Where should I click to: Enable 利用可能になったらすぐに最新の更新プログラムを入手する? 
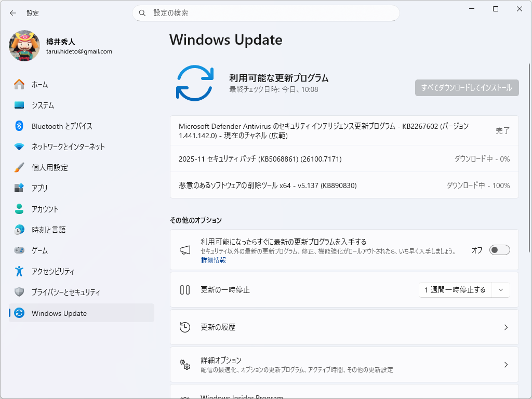tap(499, 250)
